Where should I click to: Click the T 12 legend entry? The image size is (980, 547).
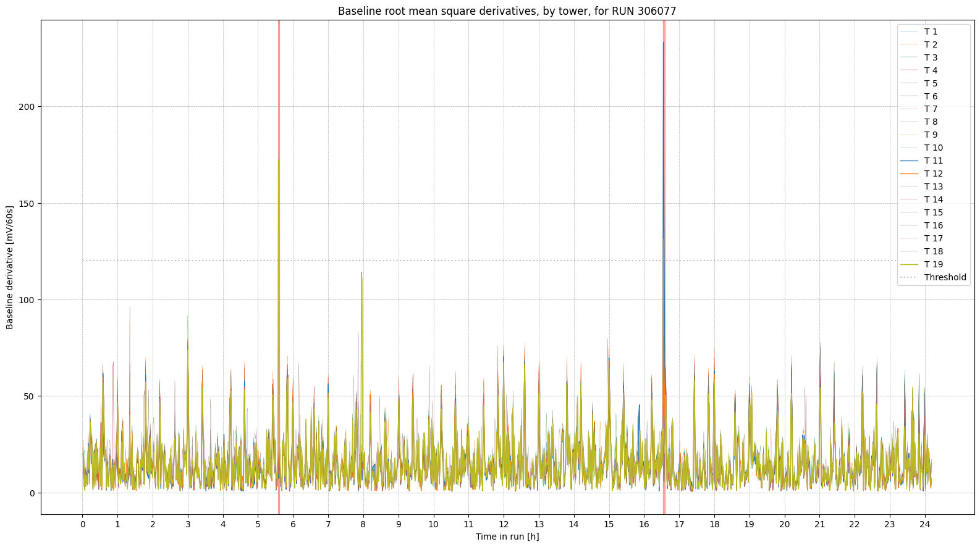click(x=933, y=173)
